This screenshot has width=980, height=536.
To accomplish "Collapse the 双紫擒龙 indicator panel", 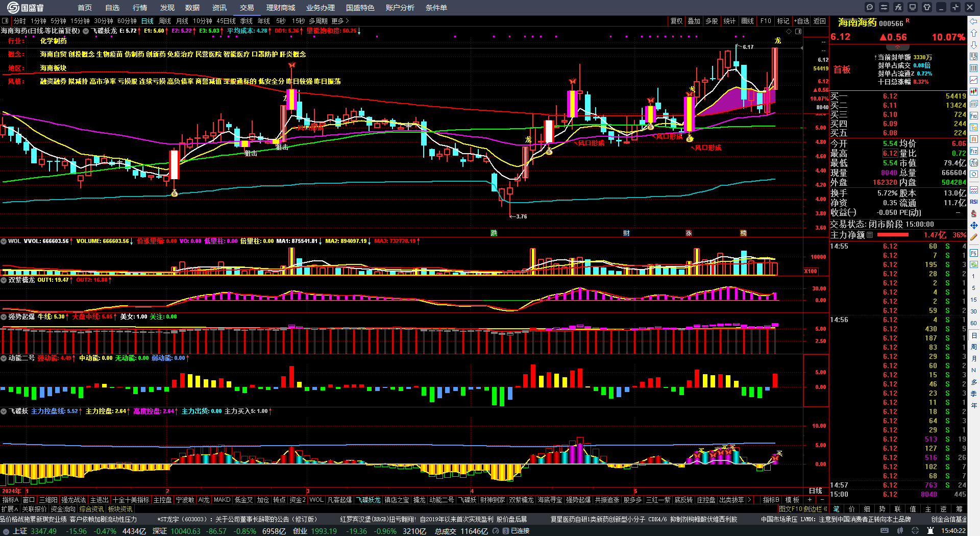I will point(4,280).
